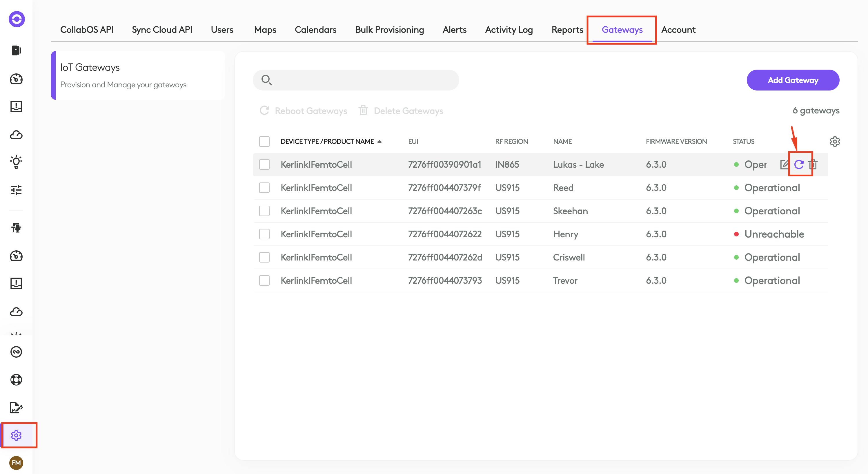Switch to the Account tab
Image resolution: width=868 pixels, height=474 pixels.
pyautogui.click(x=678, y=30)
